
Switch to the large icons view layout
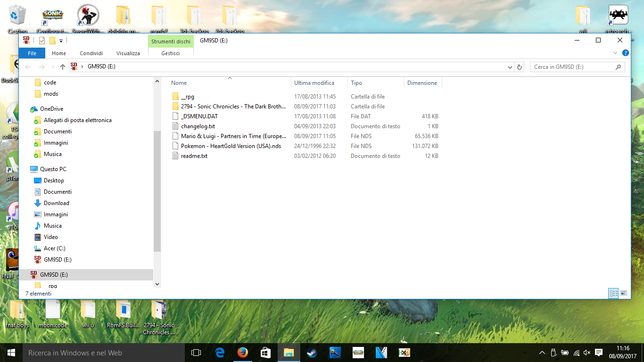coord(624,293)
